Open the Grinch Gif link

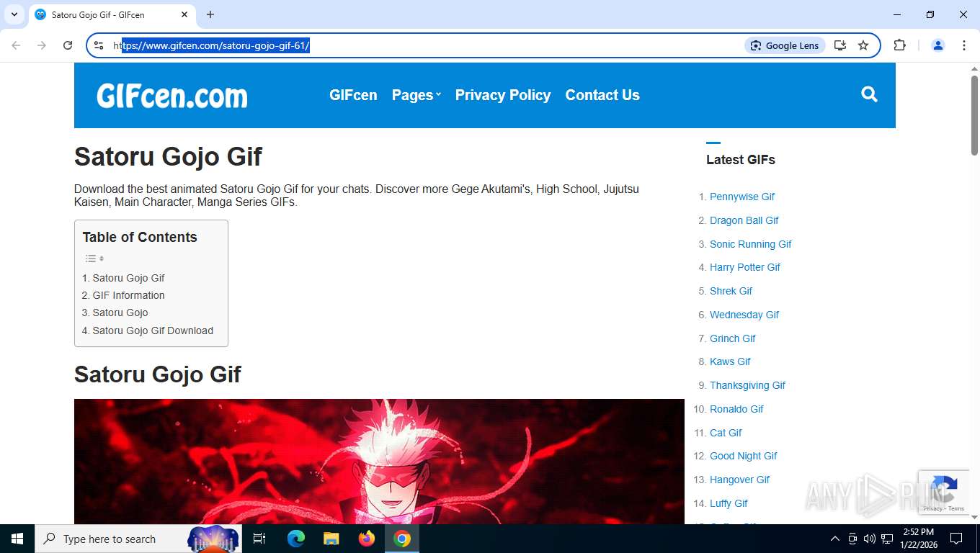pos(733,338)
